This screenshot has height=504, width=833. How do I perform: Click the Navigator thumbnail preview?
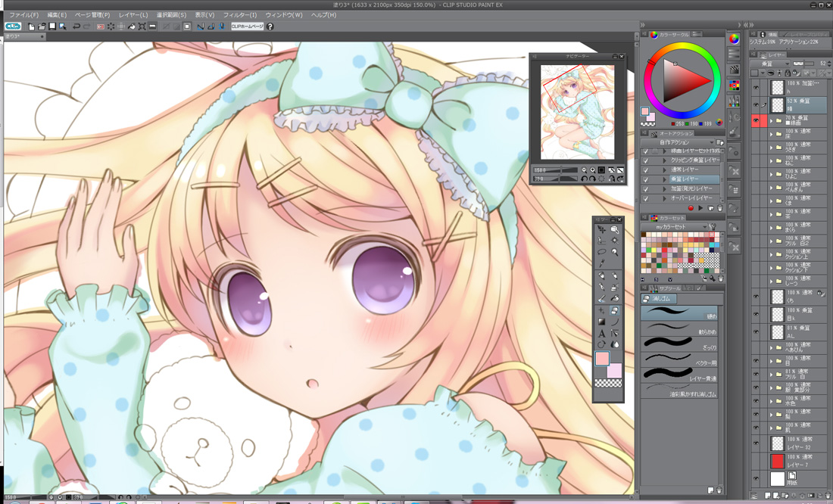click(x=577, y=112)
